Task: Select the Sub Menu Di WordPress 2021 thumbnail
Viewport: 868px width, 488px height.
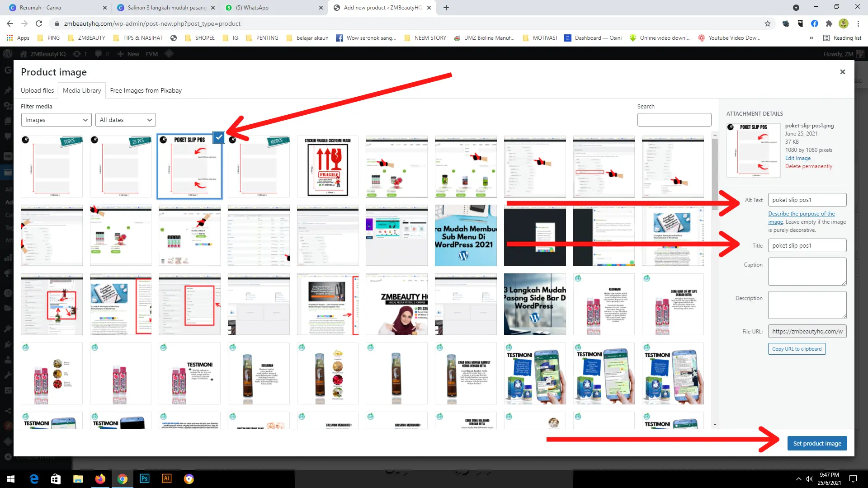Action: point(466,235)
